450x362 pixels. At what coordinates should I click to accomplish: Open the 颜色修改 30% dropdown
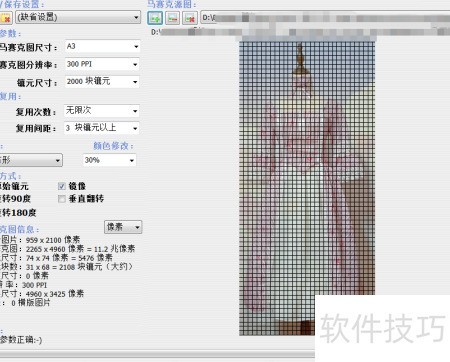(x=109, y=160)
